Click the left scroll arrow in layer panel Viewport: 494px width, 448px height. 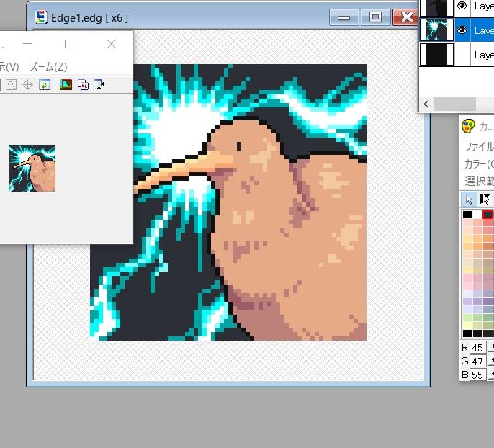(426, 104)
